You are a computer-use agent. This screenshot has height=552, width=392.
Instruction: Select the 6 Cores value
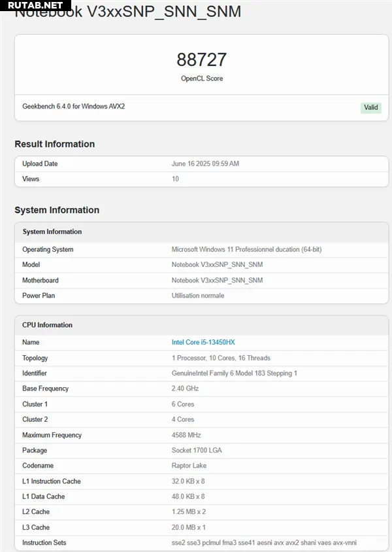point(183,404)
